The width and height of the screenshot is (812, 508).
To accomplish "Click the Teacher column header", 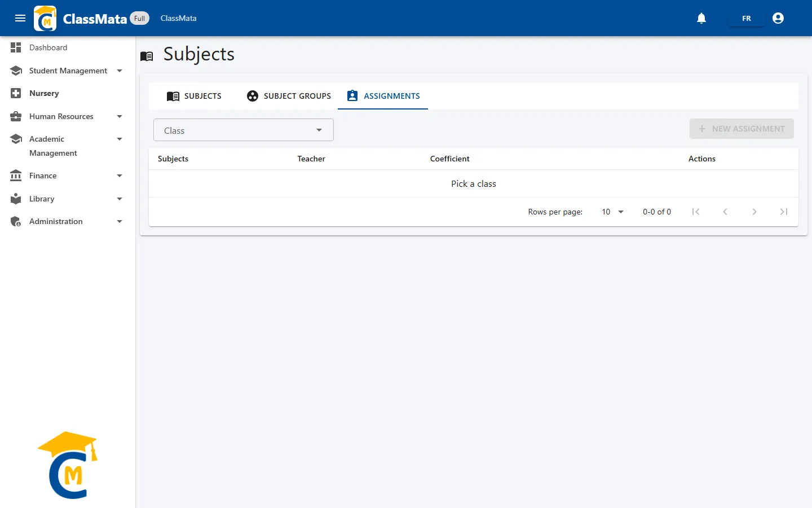I will [x=311, y=159].
